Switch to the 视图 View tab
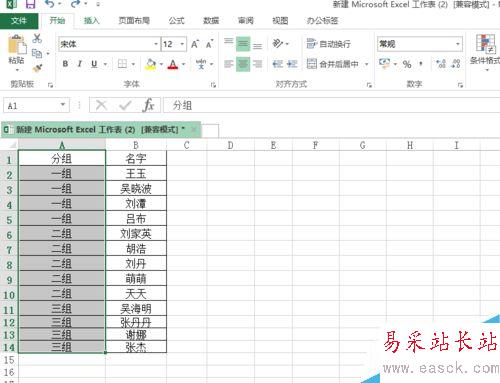The height and width of the screenshot is (383, 500). coord(280,21)
